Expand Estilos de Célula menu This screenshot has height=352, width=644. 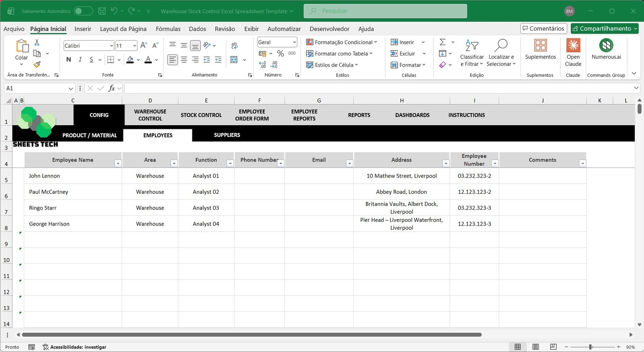pos(332,64)
